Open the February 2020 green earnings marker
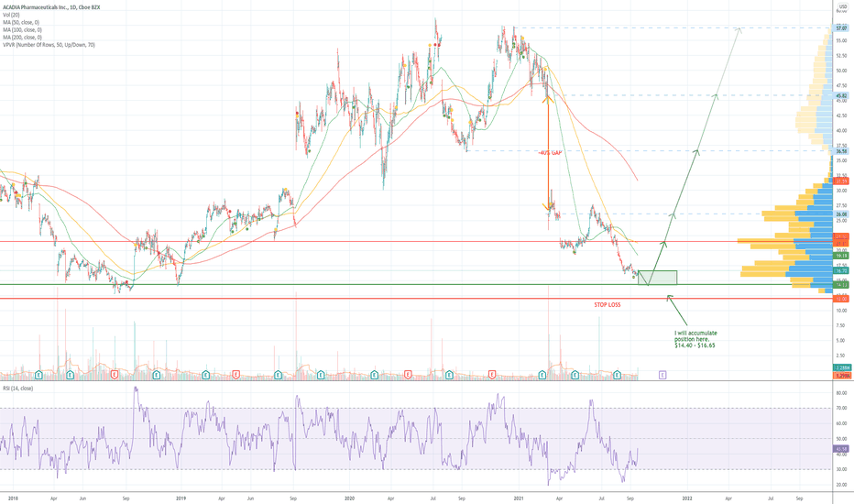Image resolution: width=854 pixels, height=504 pixels. click(375, 375)
